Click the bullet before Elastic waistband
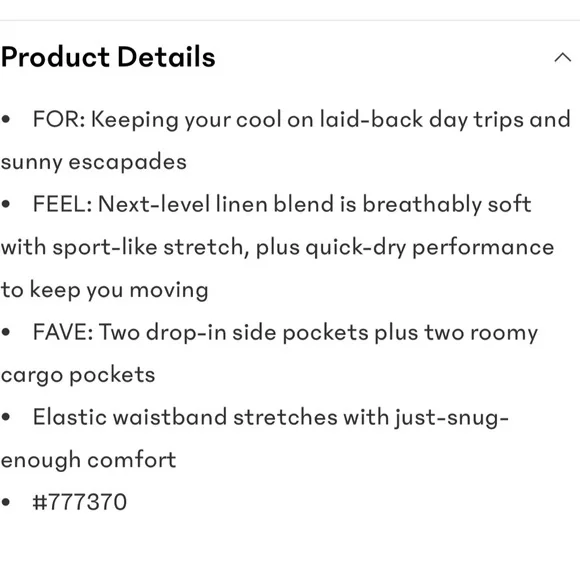 [6, 417]
